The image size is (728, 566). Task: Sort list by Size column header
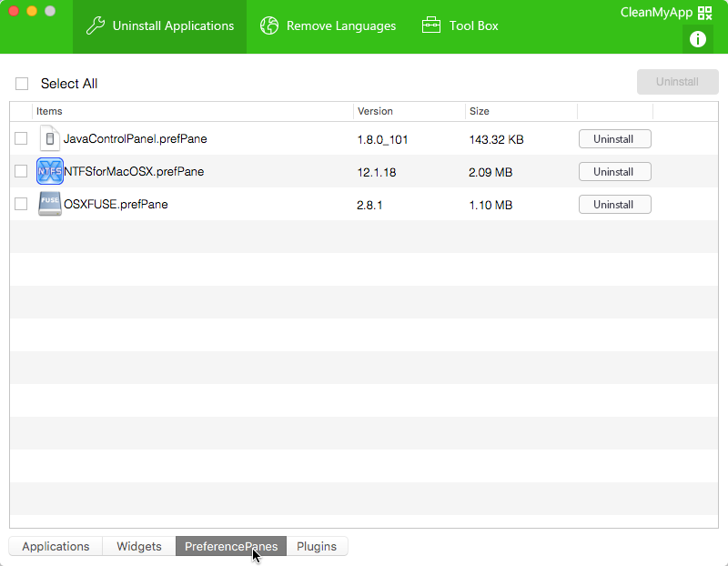[x=479, y=111]
